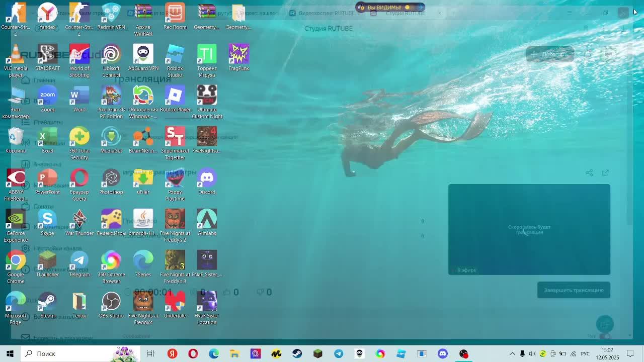Open Discord from the desktop
The image size is (644, 362).
pos(207,182)
